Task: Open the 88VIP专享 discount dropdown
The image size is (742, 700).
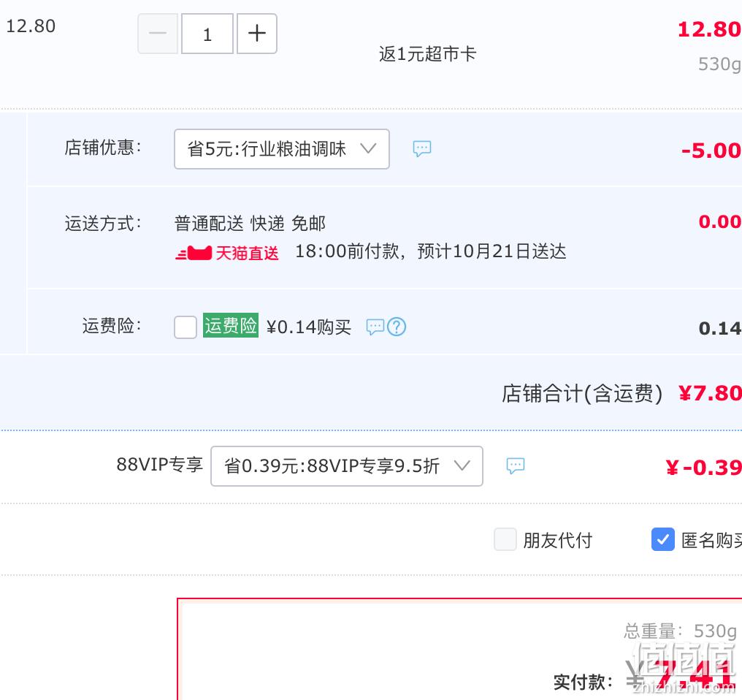Action: coord(346,466)
